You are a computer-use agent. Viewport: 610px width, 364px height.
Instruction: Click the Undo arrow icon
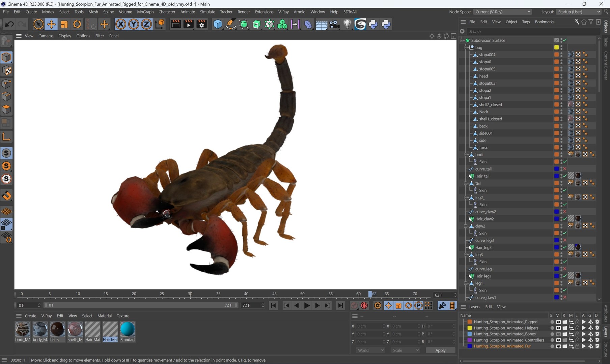point(9,24)
